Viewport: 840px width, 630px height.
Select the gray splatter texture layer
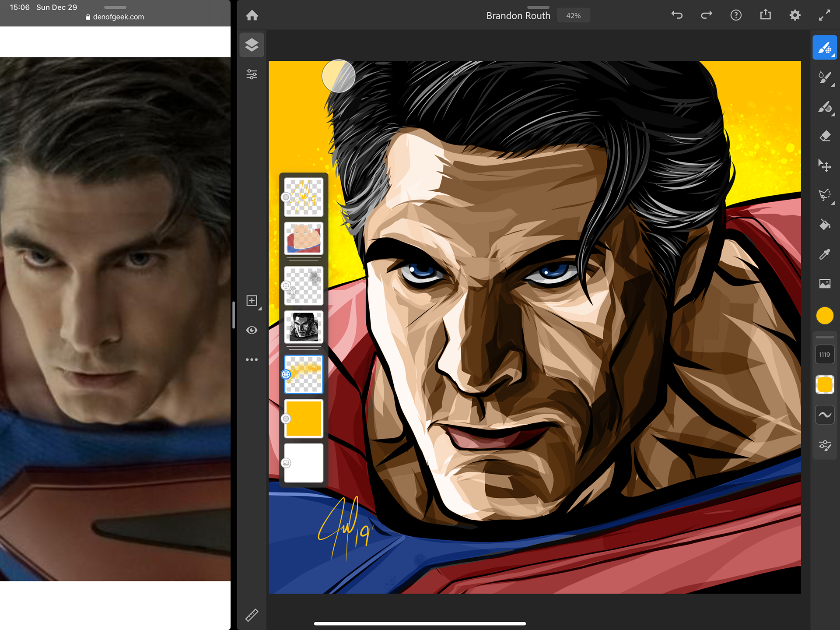pos(304,285)
